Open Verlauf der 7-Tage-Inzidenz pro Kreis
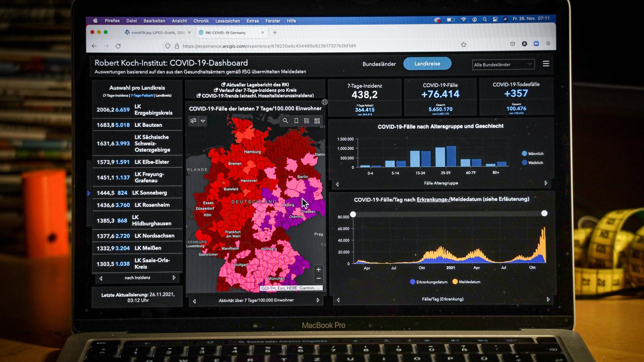644x362 pixels. (x=255, y=90)
